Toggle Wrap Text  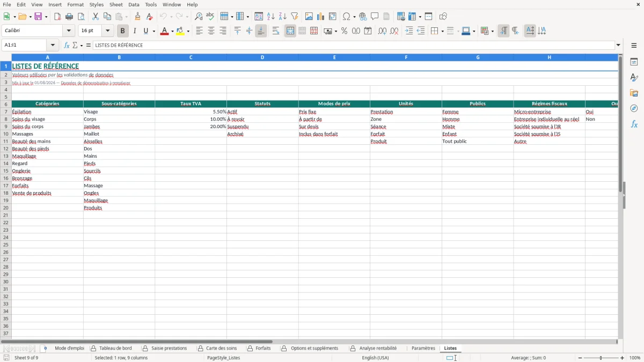[x=276, y=31]
